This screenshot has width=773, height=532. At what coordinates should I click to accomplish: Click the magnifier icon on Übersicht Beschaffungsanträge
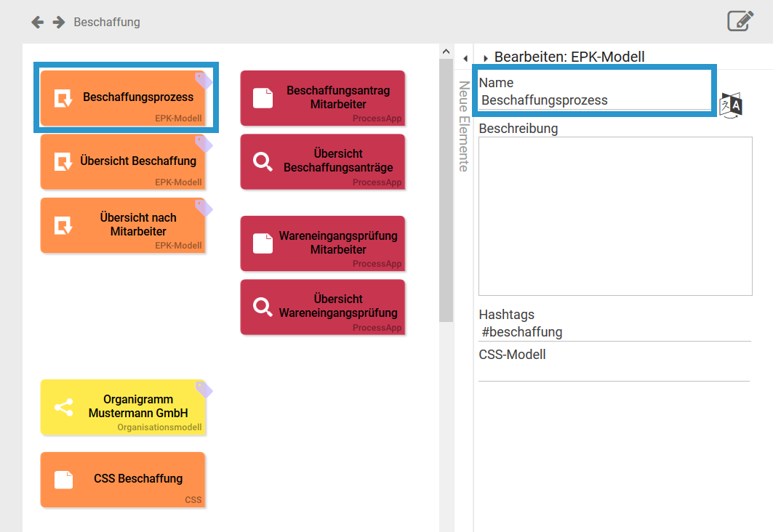coord(263,162)
